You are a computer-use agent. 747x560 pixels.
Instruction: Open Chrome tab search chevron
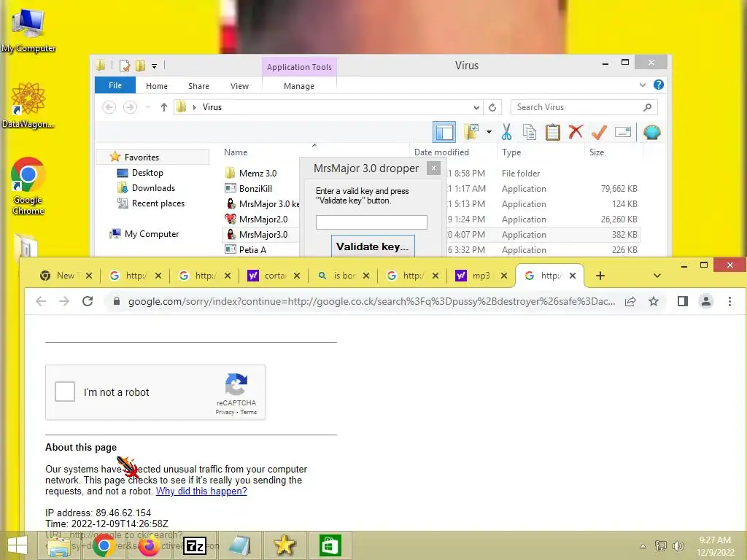(657, 276)
